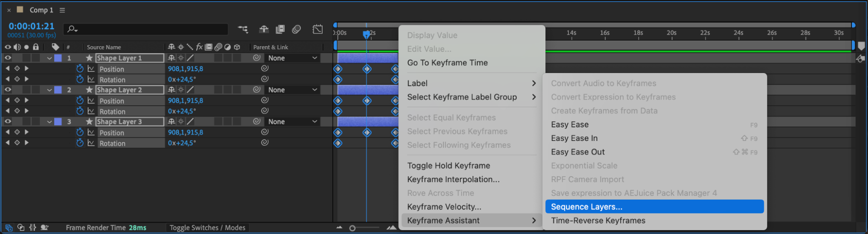Enable Motion Blur for the composition
The width and height of the screenshot is (868, 234).
(297, 29)
